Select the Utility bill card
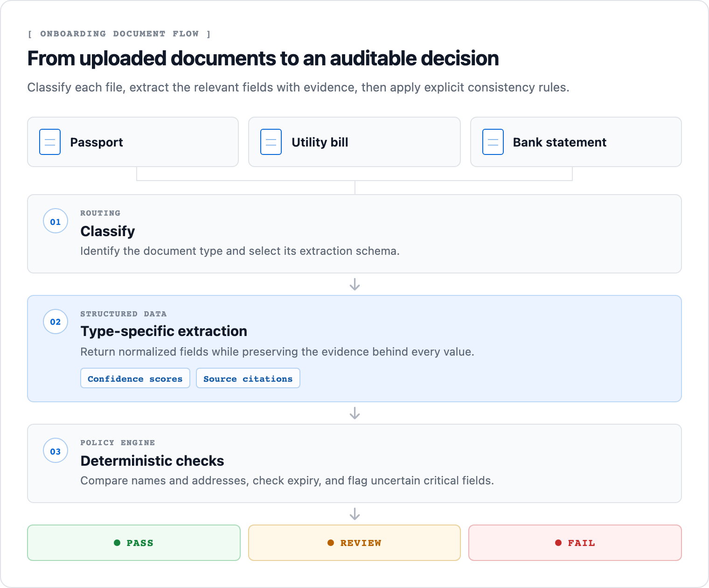The height and width of the screenshot is (588, 709). [354, 142]
